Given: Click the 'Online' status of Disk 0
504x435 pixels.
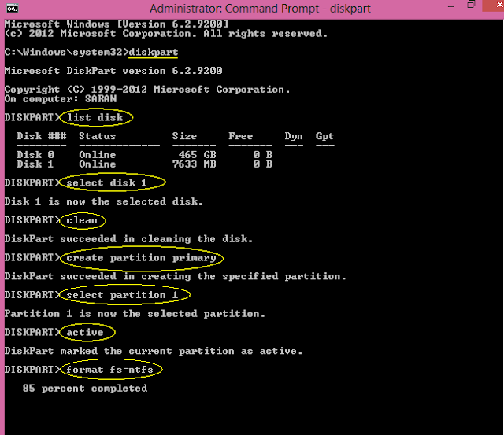Looking at the screenshot, I should [x=97, y=155].
